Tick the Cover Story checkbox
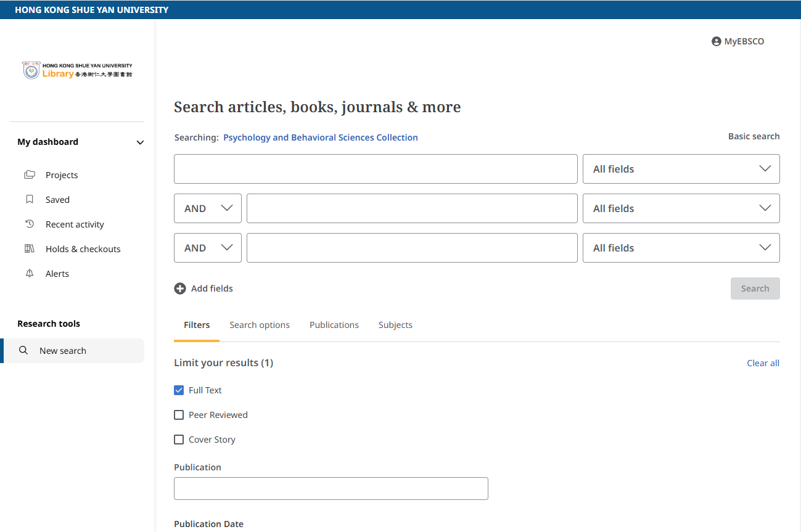Screen dimensions: 801x532 click(179, 440)
